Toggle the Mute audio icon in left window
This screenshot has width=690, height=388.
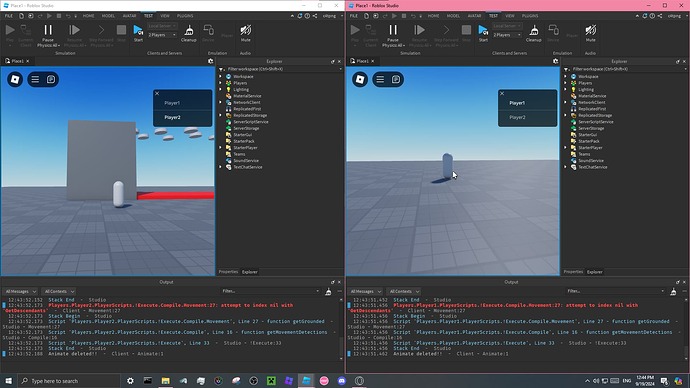[246, 33]
